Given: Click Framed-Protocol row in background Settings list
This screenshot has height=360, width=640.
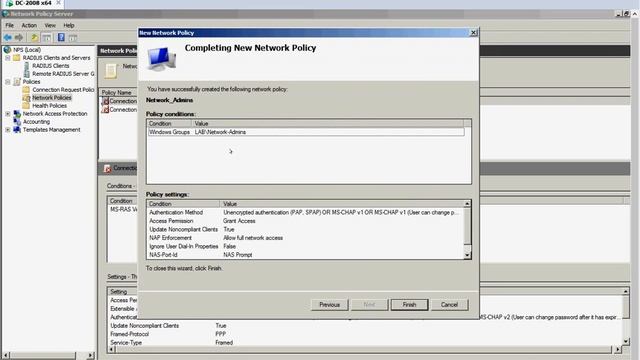Looking at the screenshot, I should tap(365, 334).
